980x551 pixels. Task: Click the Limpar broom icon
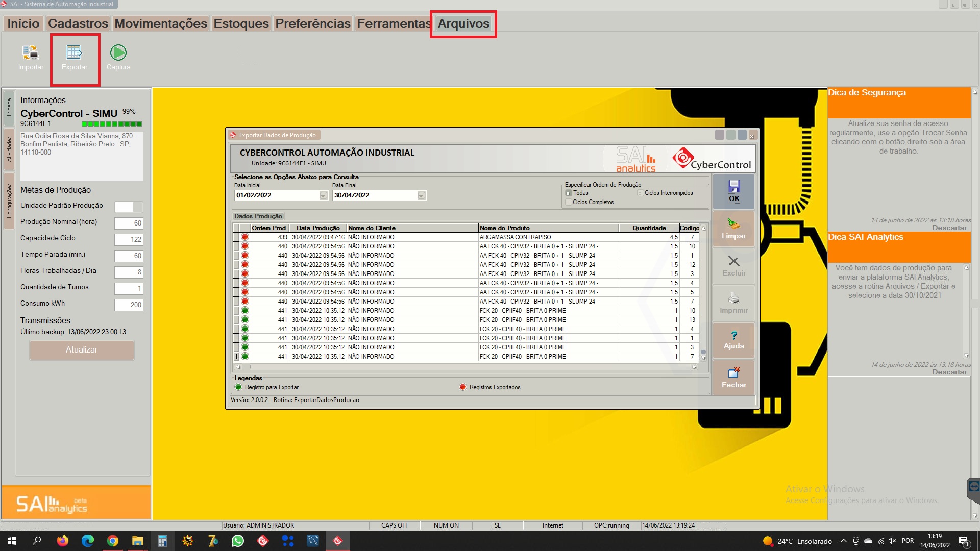[x=733, y=224]
